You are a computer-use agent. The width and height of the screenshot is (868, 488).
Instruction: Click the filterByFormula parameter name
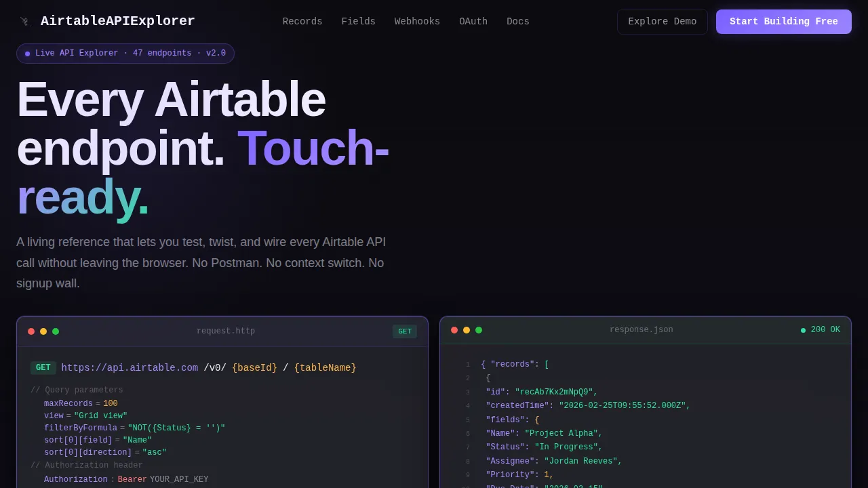(81, 428)
